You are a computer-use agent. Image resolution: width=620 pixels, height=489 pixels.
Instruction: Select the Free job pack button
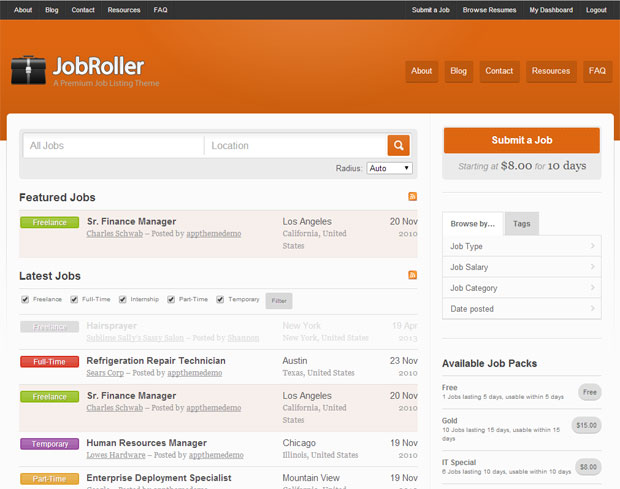[590, 392]
